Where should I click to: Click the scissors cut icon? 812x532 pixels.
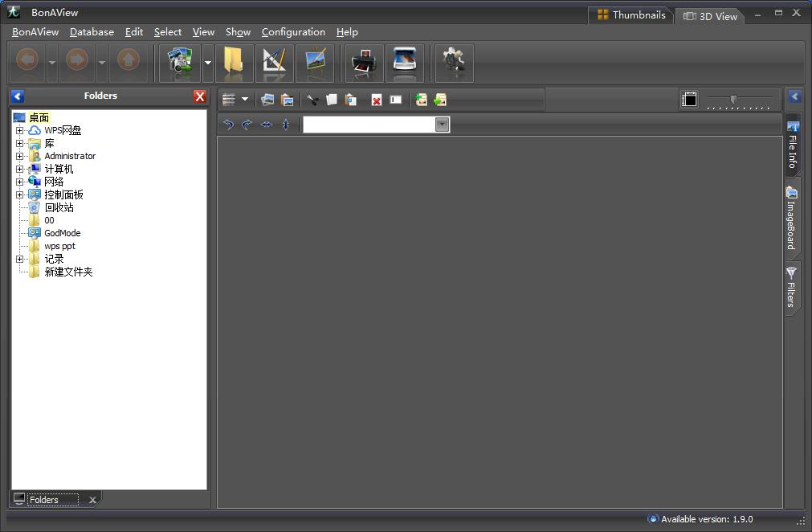(x=312, y=100)
